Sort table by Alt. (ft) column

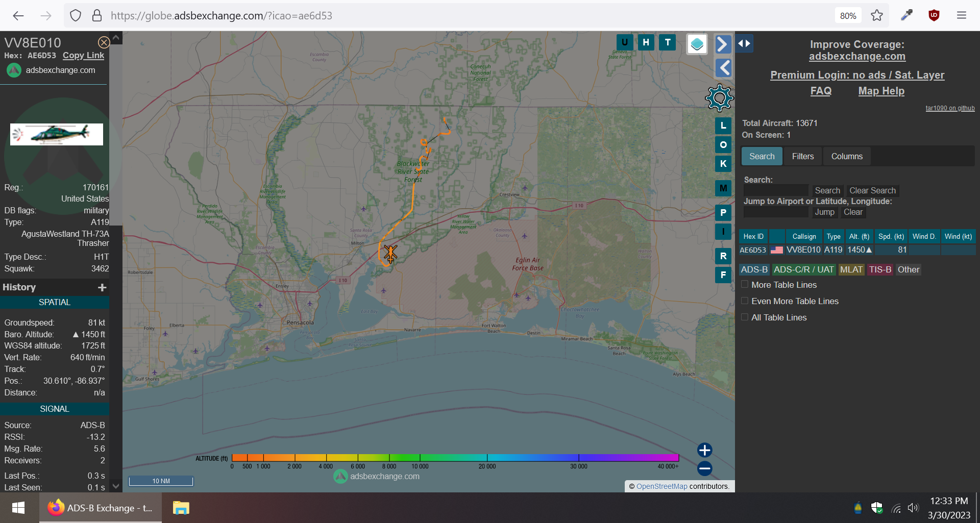pyautogui.click(x=859, y=237)
